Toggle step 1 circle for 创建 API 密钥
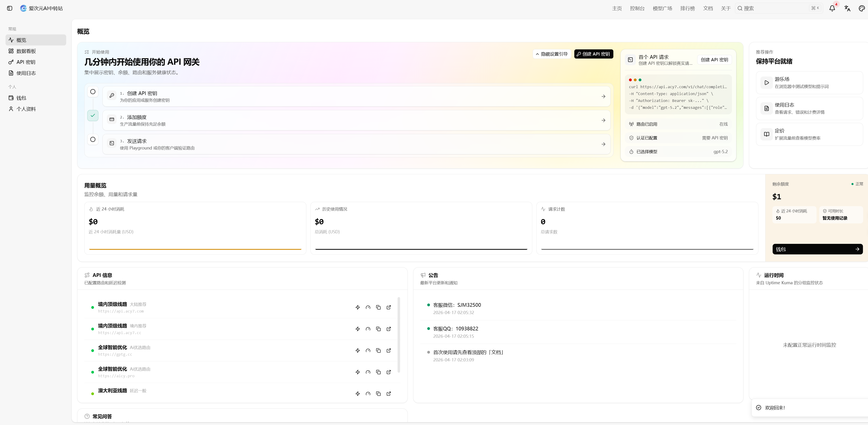 (93, 92)
